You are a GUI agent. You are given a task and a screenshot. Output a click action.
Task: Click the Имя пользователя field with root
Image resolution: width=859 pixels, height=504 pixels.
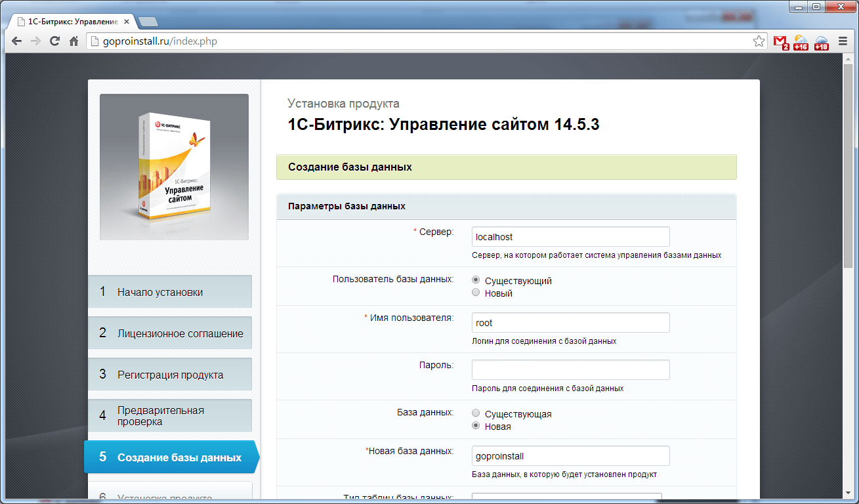coord(570,323)
